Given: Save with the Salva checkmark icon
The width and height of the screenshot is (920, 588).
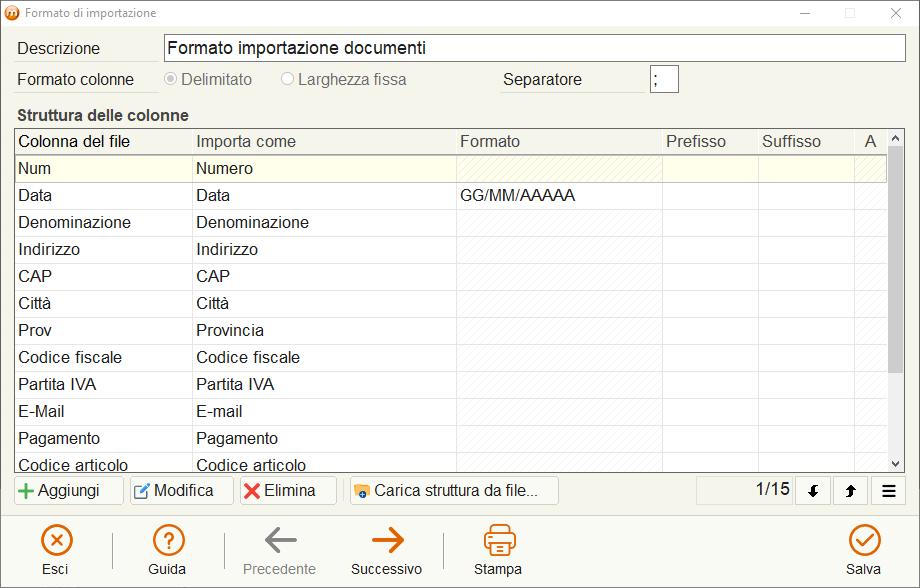Looking at the screenshot, I should click(x=864, y=540).
